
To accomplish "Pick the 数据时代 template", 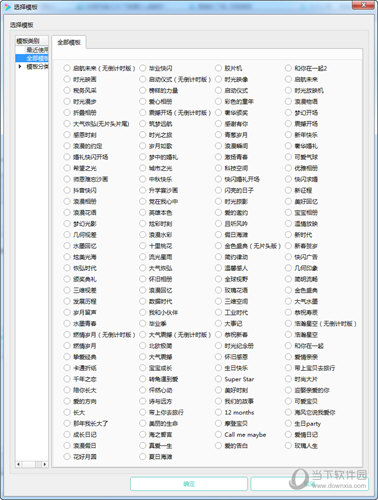I will point(143,301).
